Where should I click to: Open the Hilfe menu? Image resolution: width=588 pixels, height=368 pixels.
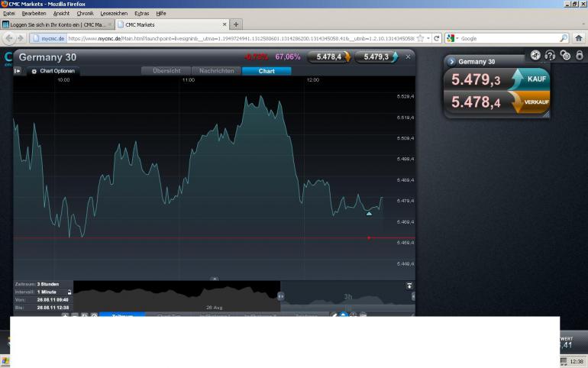coord(161,14)
